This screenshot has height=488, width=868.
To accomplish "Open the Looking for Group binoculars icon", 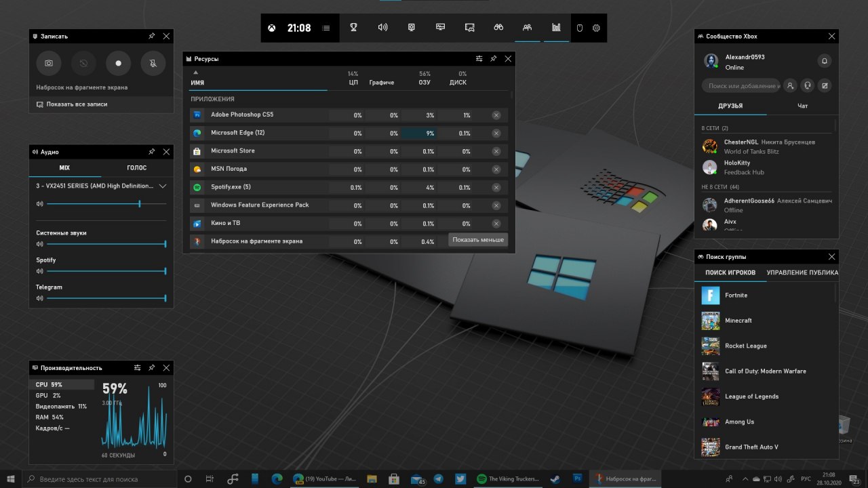I will [x=498, y=28].
